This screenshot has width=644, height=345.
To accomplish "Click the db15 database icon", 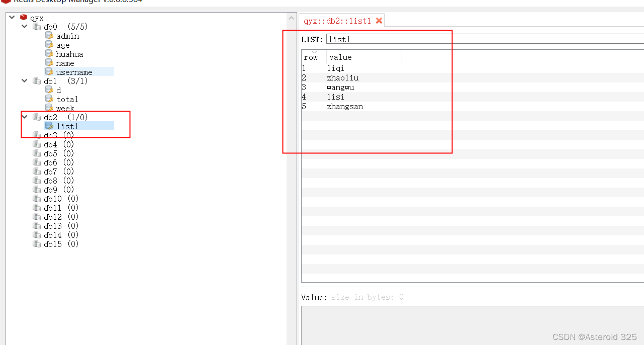I will tap(37, 244).
